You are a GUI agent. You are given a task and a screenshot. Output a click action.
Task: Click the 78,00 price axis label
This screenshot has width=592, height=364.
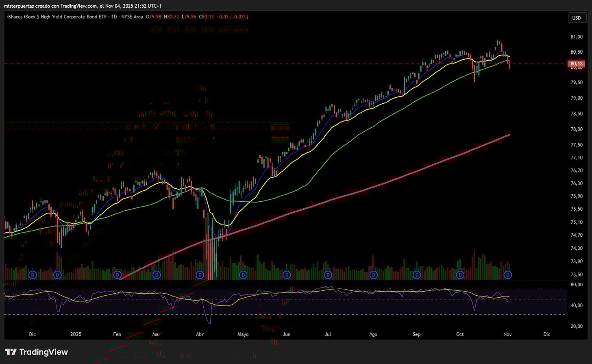[x=576, y=129]
